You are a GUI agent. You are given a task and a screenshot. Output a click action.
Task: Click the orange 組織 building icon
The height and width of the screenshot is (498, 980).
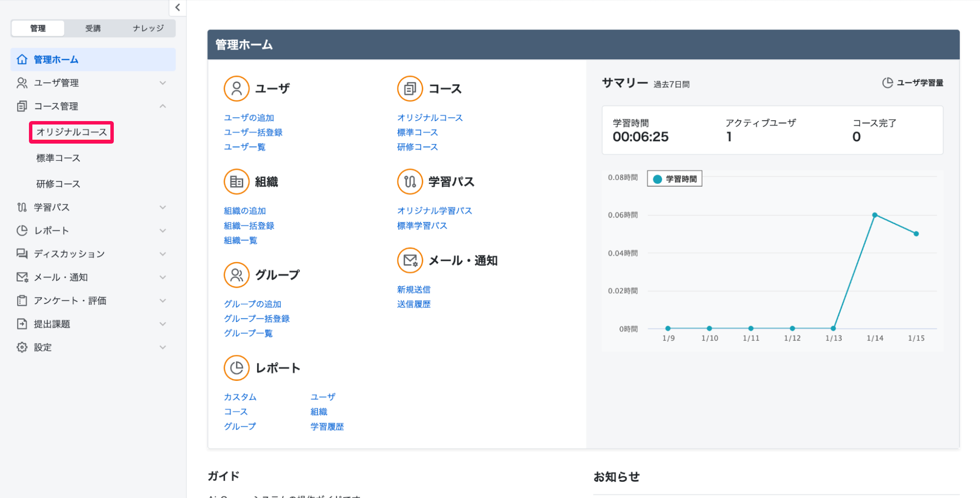pos(236,182)
